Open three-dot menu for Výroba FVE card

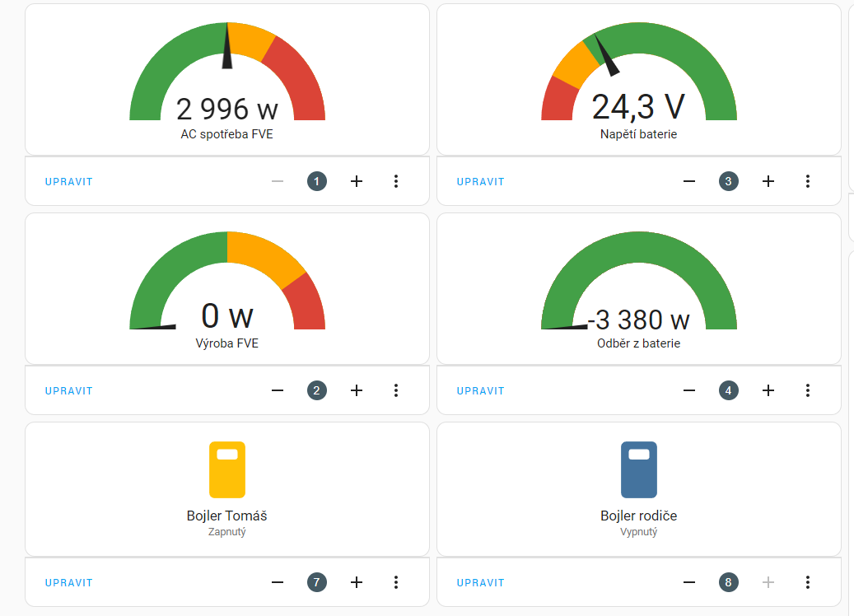tap(396, 390)
